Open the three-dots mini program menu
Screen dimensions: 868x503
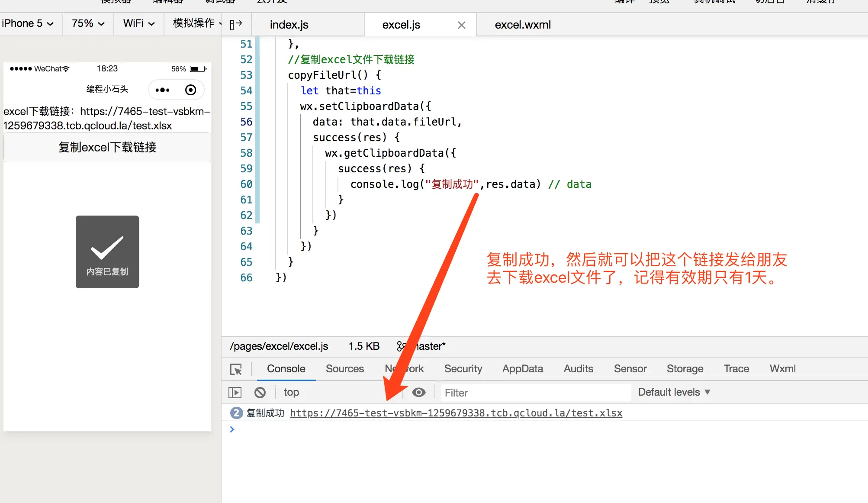(162, 90)
